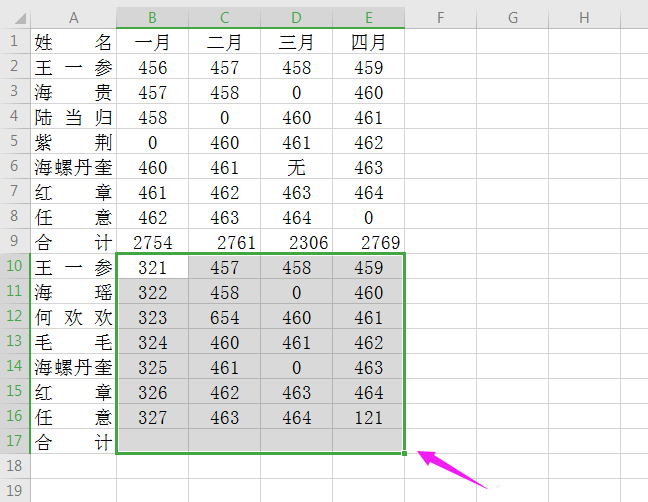The image size is (648, 502).
Task: Click cell with value 322
Action: click(x=152, y=292)
